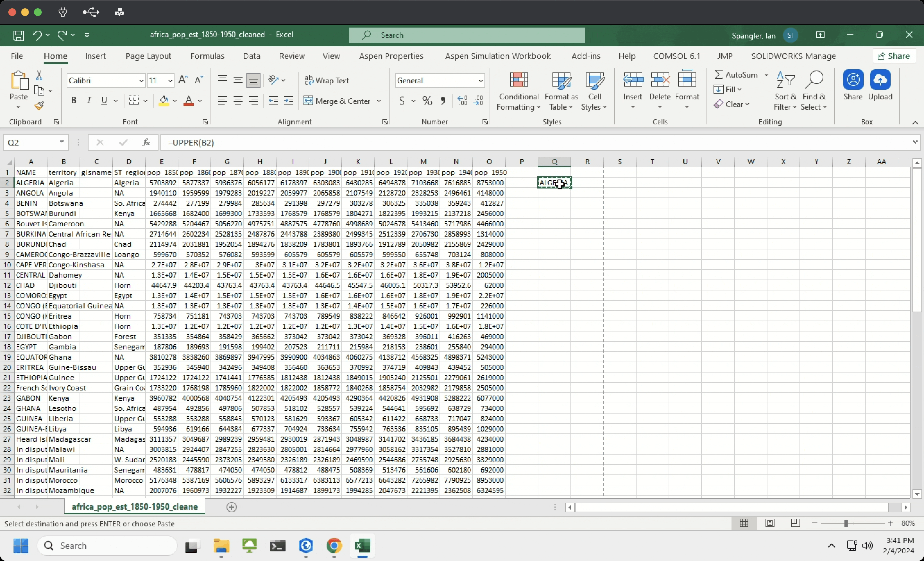This screenshot has height=561, width=924.
Task: Click the Share button at top right
Action: (894, 56)
